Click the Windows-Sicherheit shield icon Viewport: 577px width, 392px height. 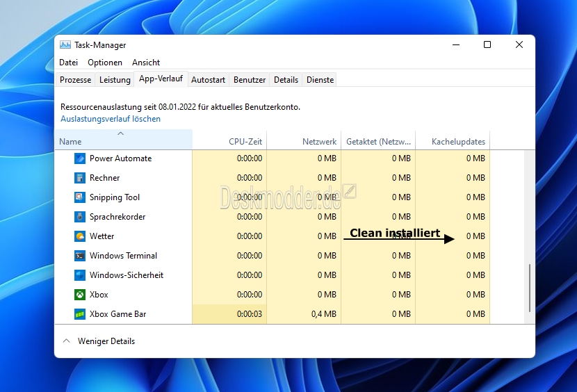80,275
